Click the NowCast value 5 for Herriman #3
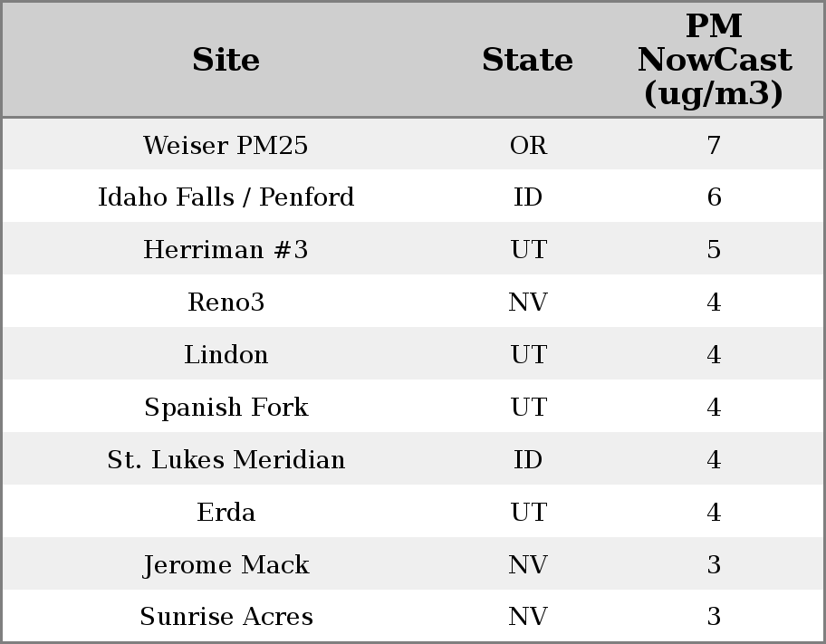 pos(714,250)
